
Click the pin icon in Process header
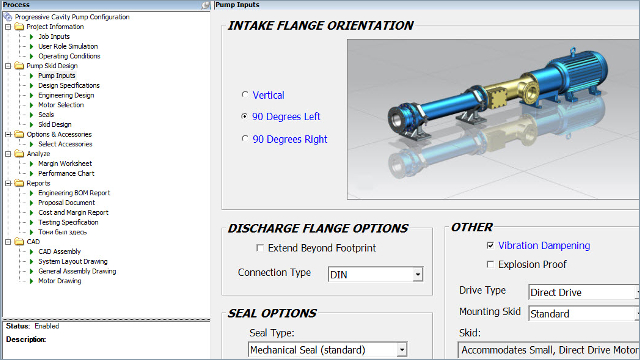pos(205,5)
